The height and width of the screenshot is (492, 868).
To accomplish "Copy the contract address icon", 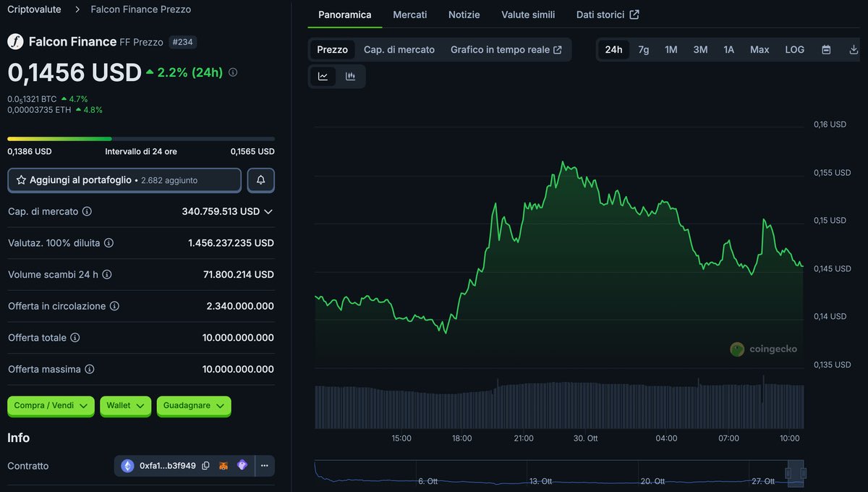I will click(206, 466).
